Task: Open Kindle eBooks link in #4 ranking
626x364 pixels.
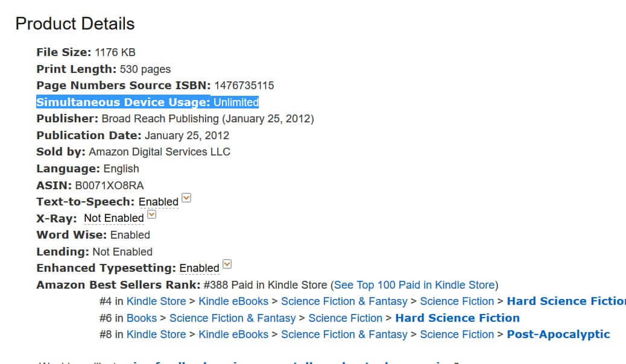Action: pyautogui.click(x=233, y=301)
